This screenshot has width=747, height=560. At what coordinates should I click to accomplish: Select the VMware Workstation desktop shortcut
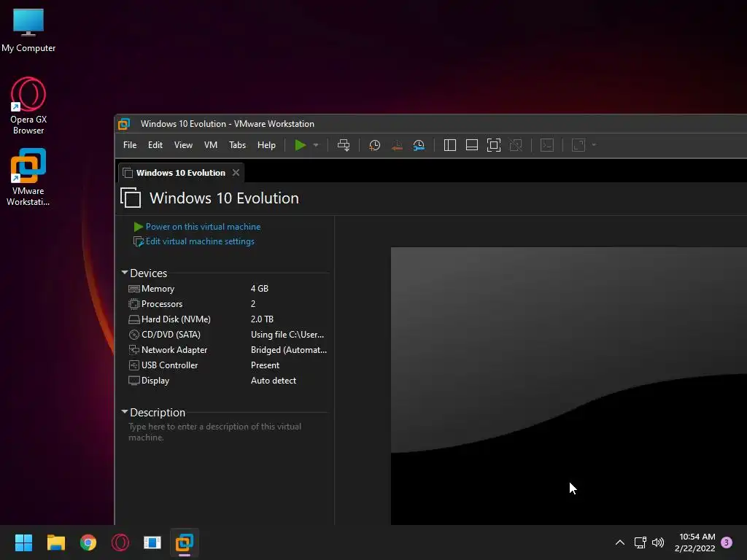click(28, 177)
